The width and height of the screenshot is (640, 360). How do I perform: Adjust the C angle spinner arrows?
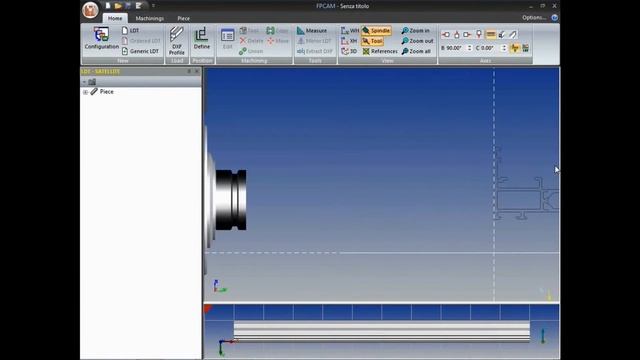point(504,48)
